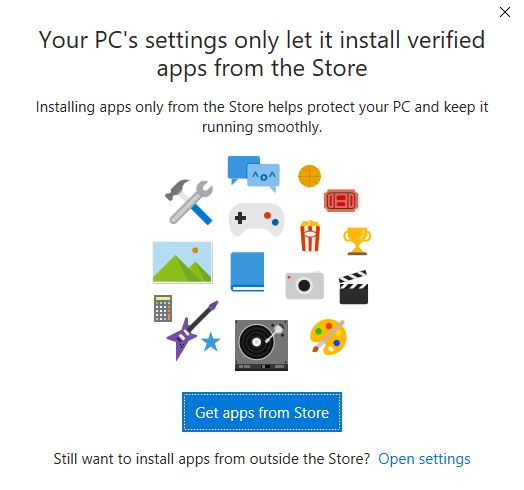Viewport: 524px width, 490px height.
Task: Click the blue book icon
Action: 247,272
